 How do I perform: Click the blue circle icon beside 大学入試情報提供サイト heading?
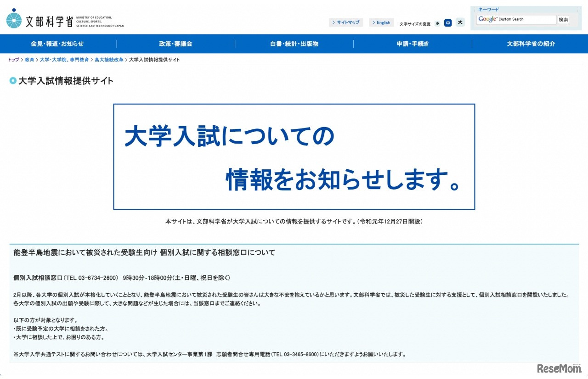tap(13, 81)
